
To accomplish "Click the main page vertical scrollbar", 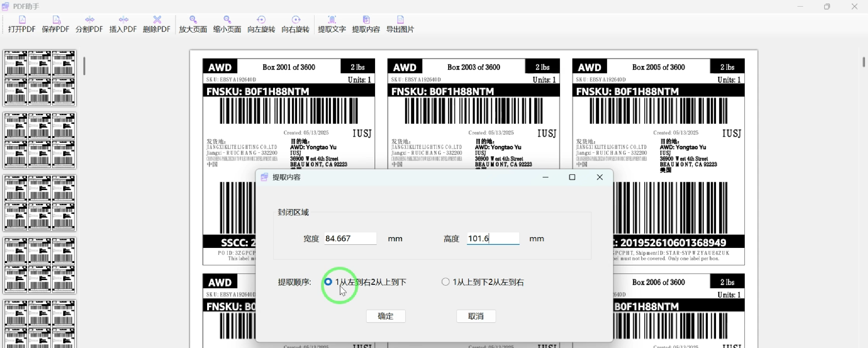I will click(864, 62).
